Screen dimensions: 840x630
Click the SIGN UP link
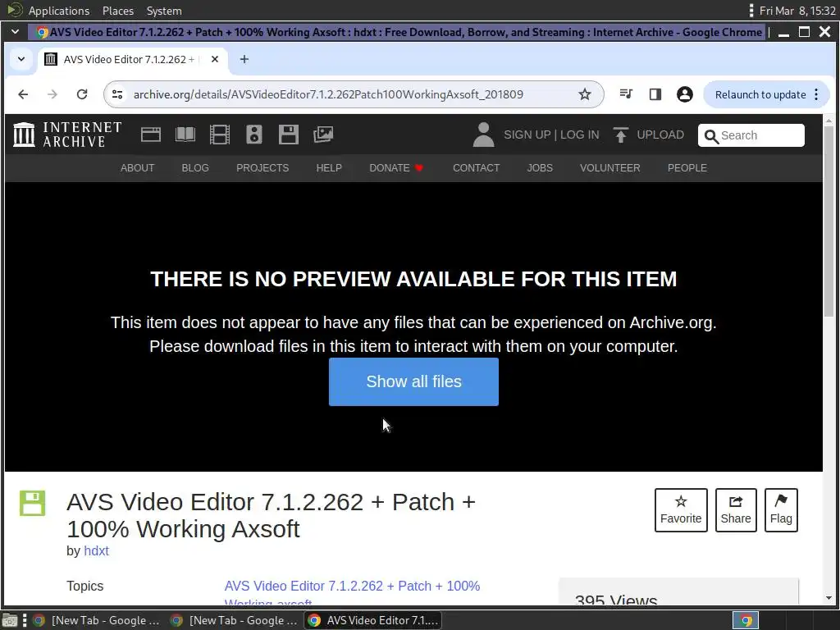tap(527, 135)
